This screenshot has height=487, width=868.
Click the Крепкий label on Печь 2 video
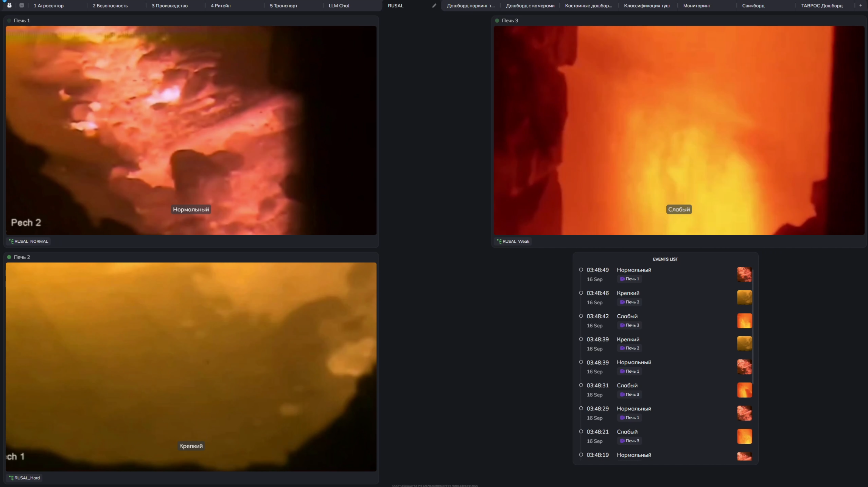(x=191, y=446)
